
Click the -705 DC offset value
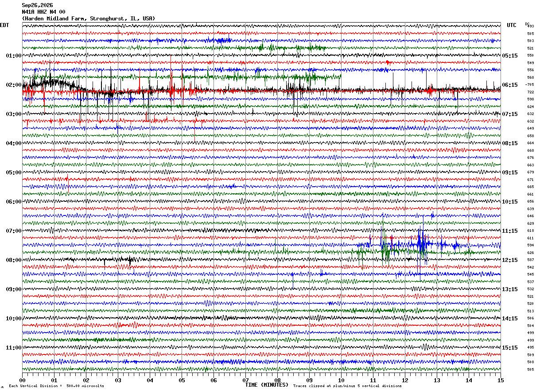pyautogui.click(x=530, y=85)
